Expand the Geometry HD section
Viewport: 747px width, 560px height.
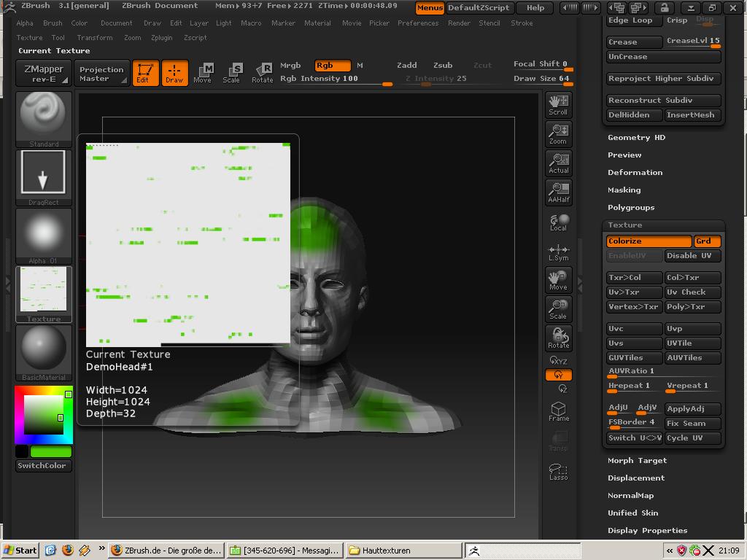[636, 138]
